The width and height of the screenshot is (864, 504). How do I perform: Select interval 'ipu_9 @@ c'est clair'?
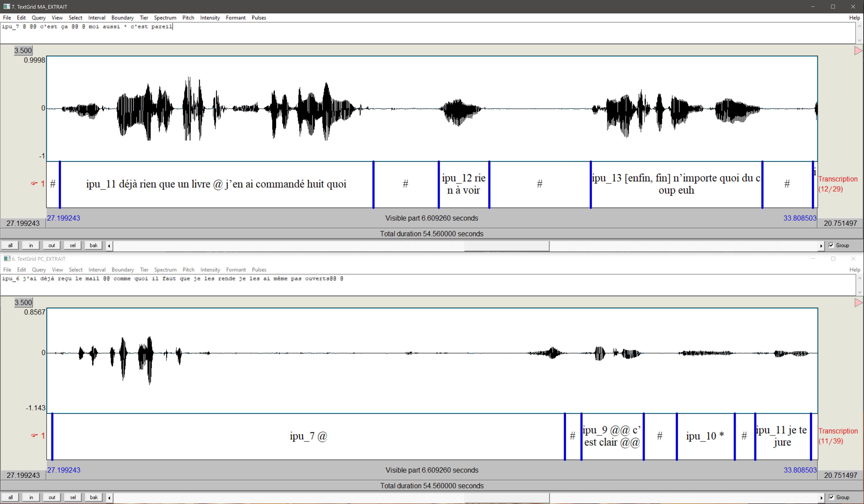click(612, 436)
